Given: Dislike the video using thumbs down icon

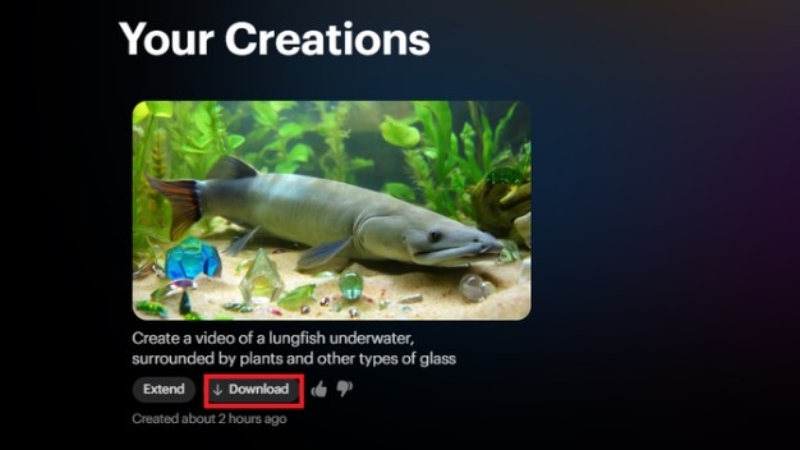Looking at the screenshot, I should (345, 389).
